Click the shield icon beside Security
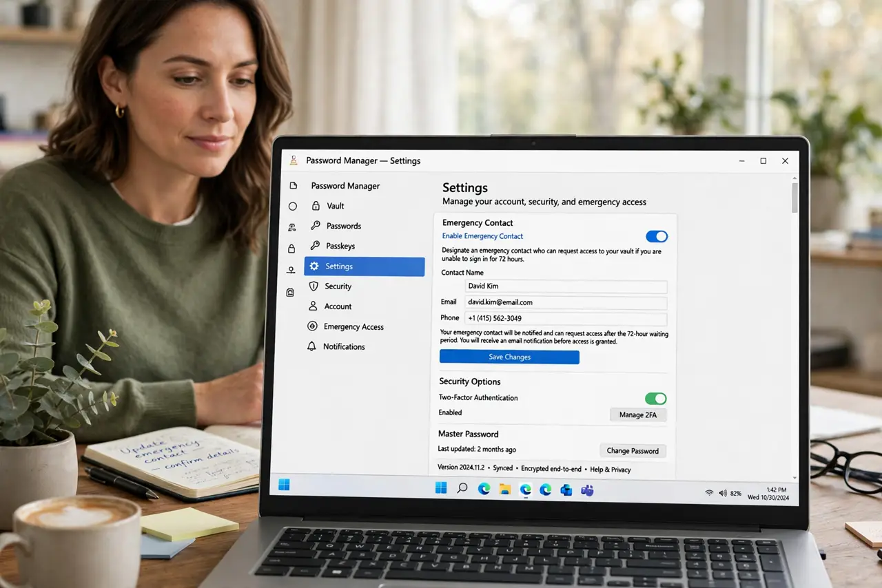Screen dimensions: 882x588 pos(314,286)
